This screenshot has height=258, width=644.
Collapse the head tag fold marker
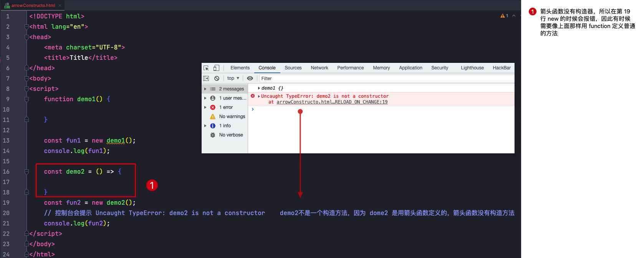pyautogui.click(x=26, y=37)
